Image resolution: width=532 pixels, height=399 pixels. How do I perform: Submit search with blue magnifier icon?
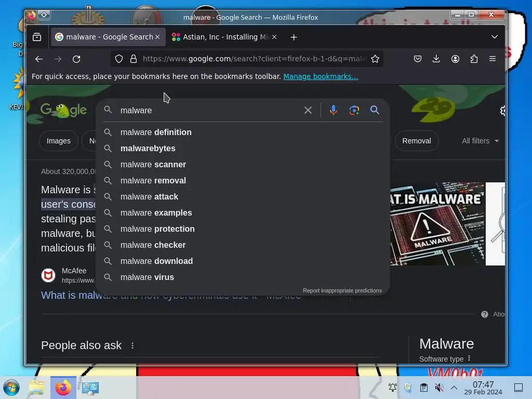click(375, 110)
